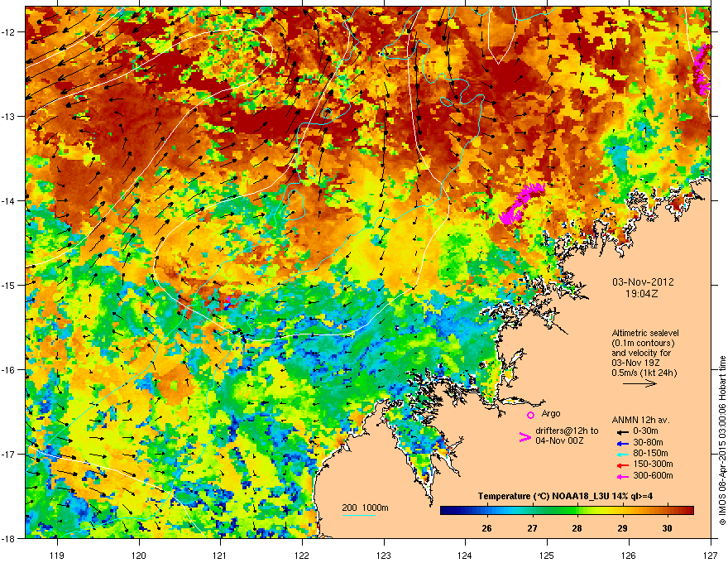
Task: Click the date label 03-Nov-2012
Action: 643,282
